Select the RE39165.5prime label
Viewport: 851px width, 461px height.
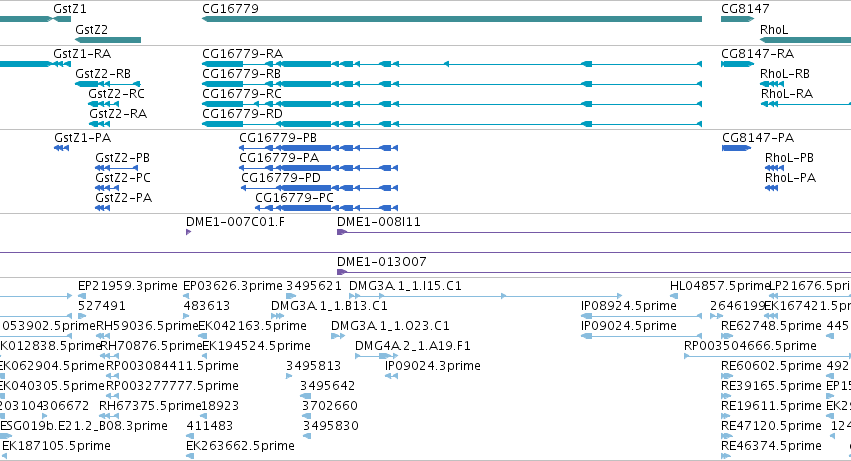click(771, 387)
